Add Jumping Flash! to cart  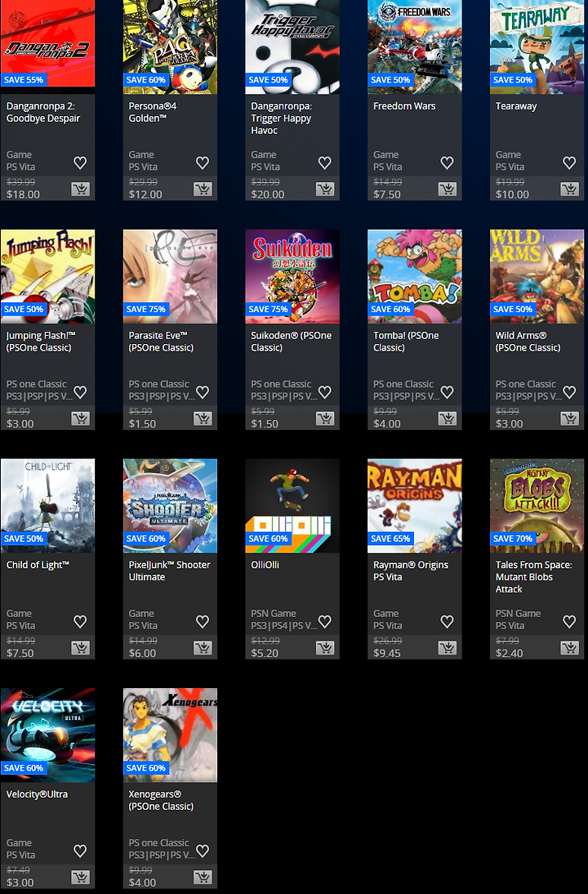click(x=80, y=418)
